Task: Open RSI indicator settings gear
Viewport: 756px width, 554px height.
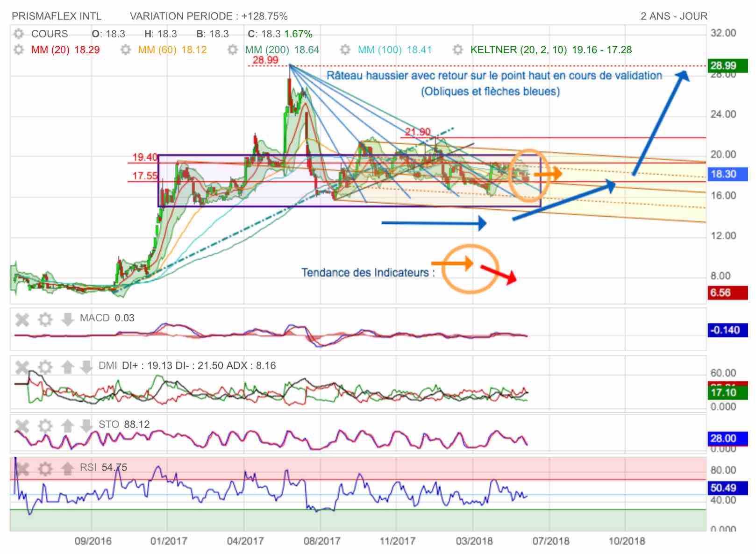Action: [x=45, y=469]
